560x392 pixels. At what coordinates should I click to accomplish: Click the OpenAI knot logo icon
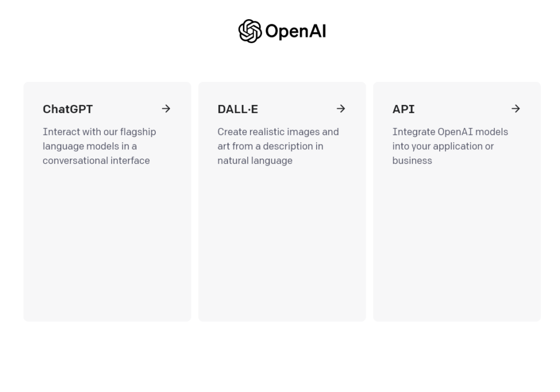[250, 31]
